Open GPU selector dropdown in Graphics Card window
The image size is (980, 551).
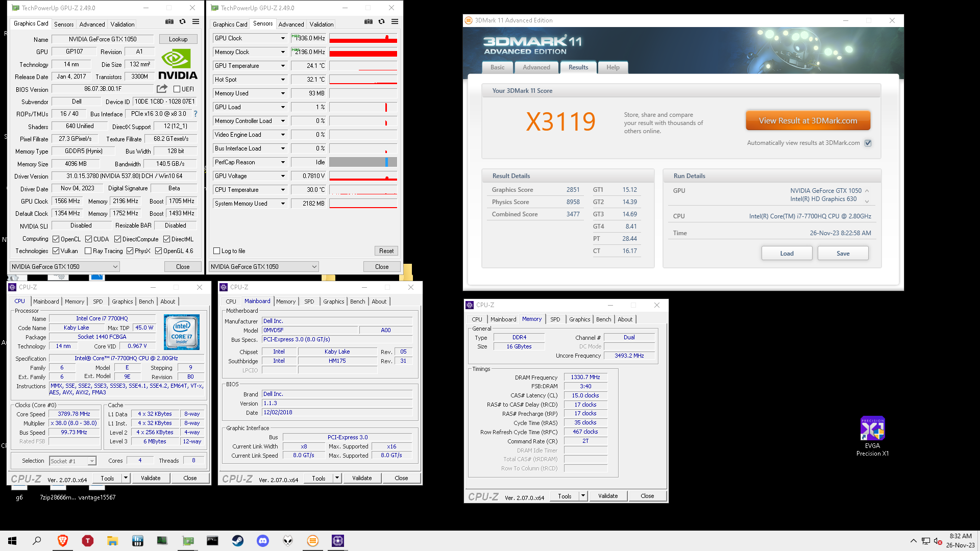(x=65, y=267)
